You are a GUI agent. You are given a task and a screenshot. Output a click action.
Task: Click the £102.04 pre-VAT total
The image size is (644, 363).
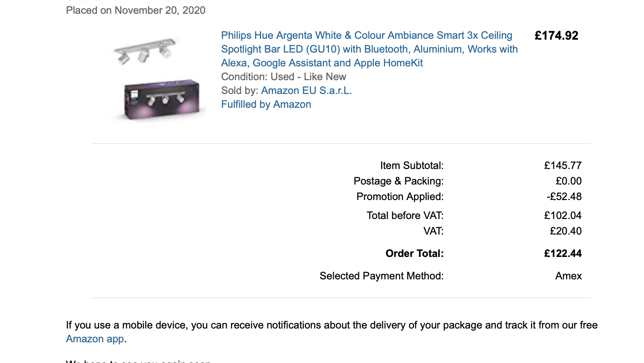point(563,216)
